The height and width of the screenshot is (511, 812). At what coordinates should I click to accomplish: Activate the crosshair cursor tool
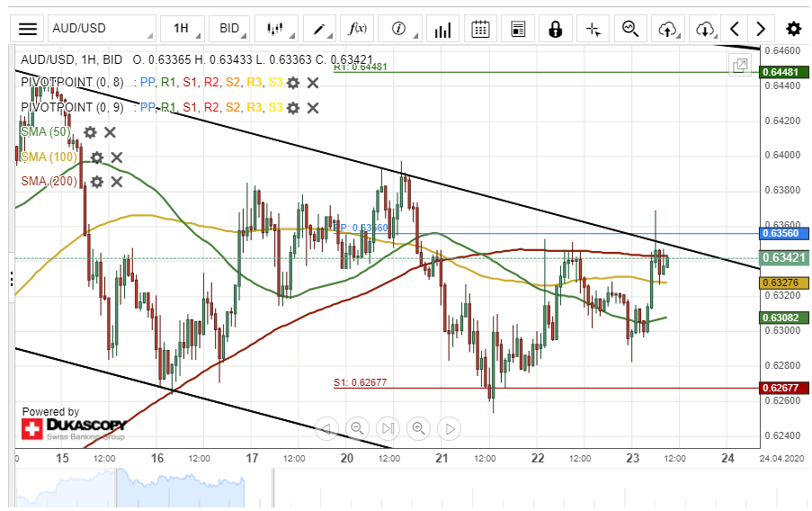click(593, 29)
